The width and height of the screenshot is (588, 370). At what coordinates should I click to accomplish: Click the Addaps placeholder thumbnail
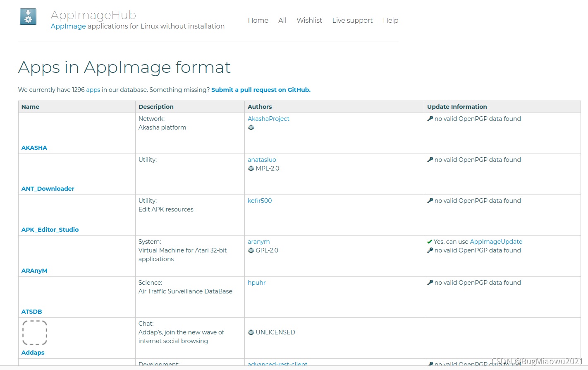click(x=35, y=332)
